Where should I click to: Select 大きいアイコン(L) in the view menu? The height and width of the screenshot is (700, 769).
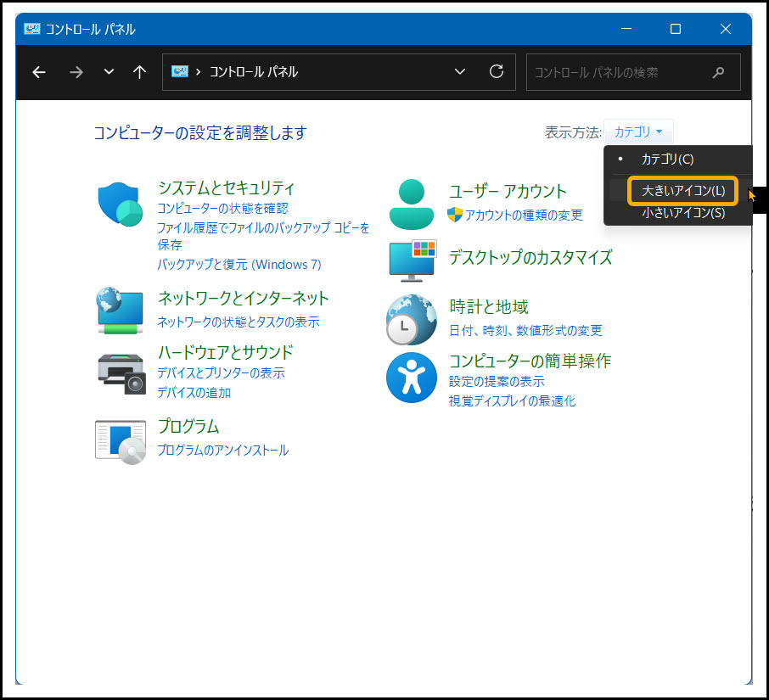[682, 191]
